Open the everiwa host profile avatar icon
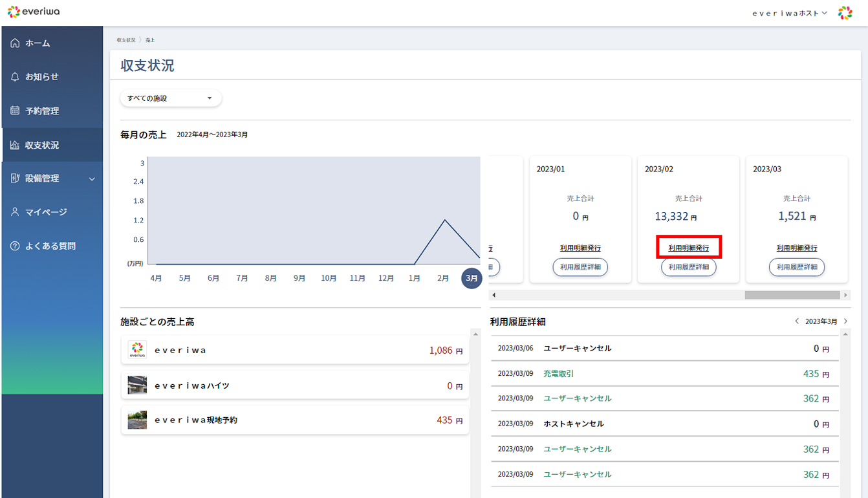This screenshot has height=498, width=868. pos(845,13)
